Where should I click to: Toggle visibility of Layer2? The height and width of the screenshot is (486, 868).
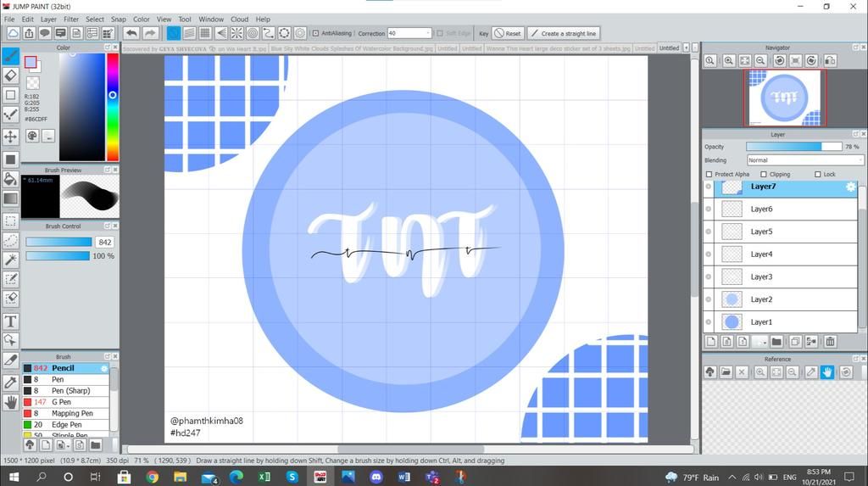(709, 299)
